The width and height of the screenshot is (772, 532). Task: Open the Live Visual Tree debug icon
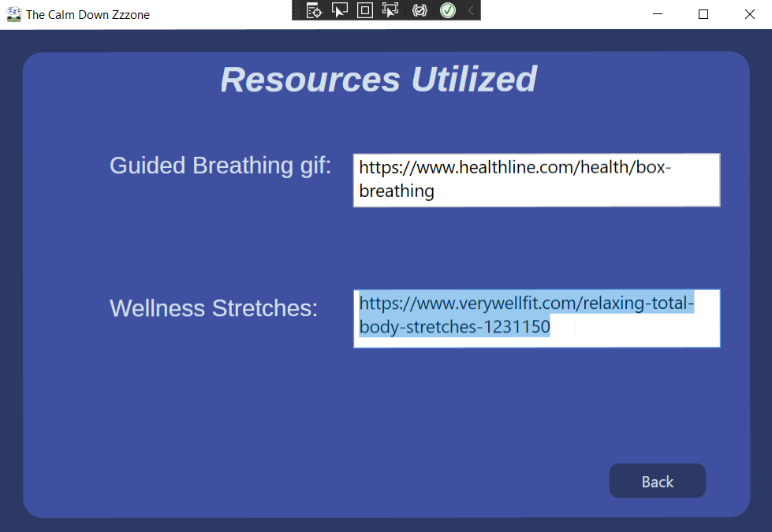(314, 10)
